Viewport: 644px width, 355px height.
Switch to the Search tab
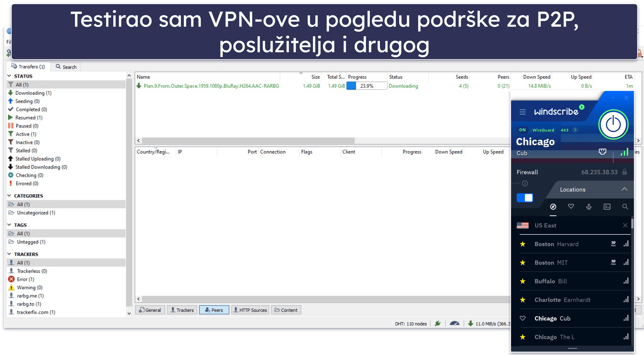[x=66, y=67]
